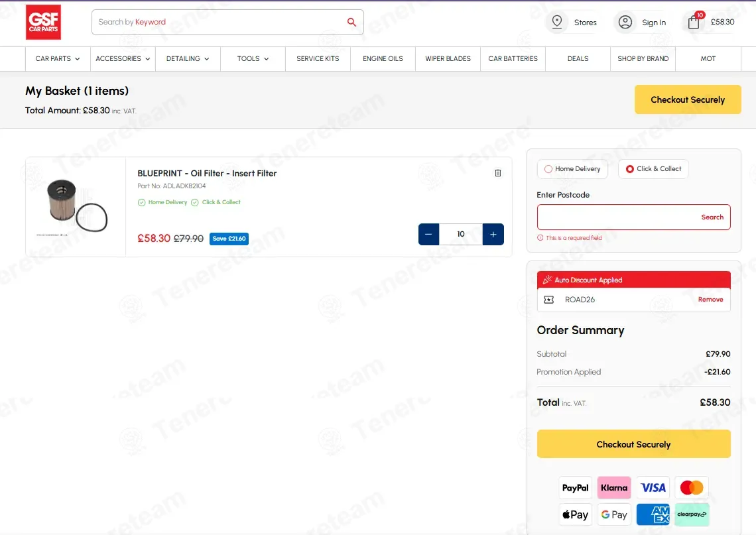The width and height of the screenshot is (756, 535).
Task: Click the This is a required field message
Action: [574, 238]
